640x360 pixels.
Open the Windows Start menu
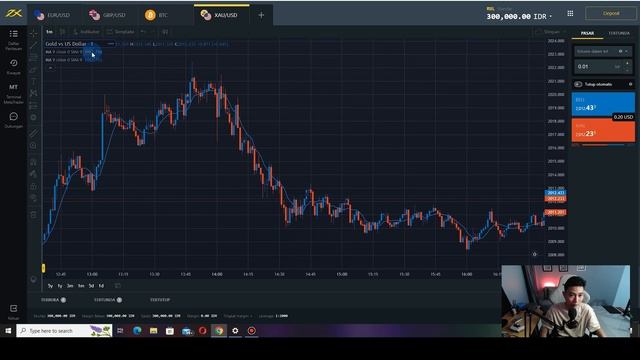(x=8, y=331)
